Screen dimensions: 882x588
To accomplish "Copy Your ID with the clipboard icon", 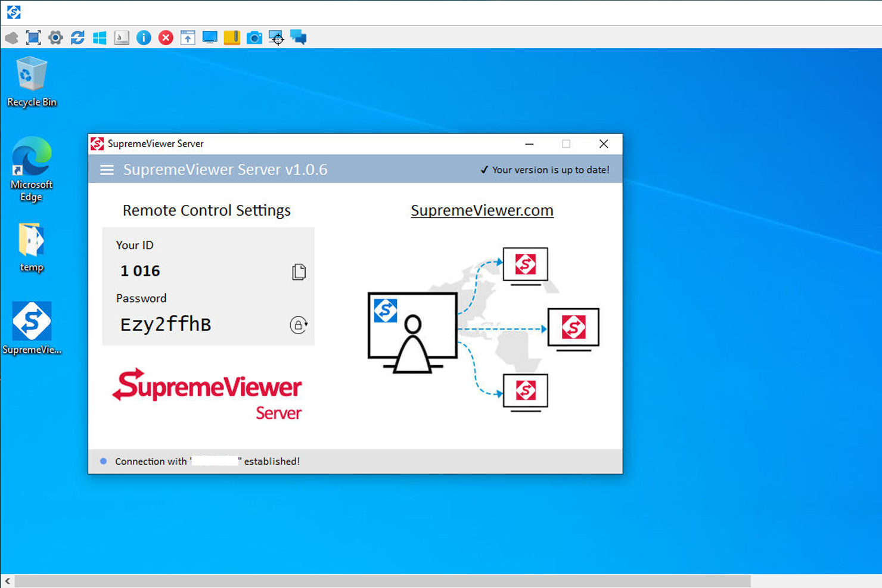I will tap(299, 272).
